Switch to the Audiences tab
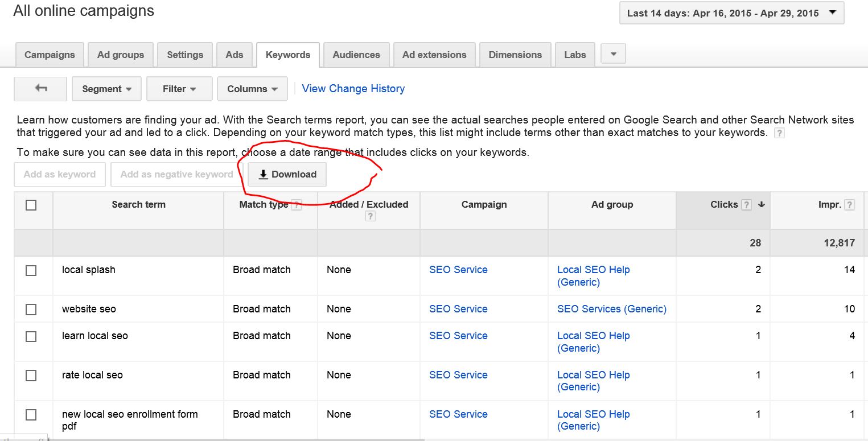Viewport: 868px width, 441px height. point(356,55)
